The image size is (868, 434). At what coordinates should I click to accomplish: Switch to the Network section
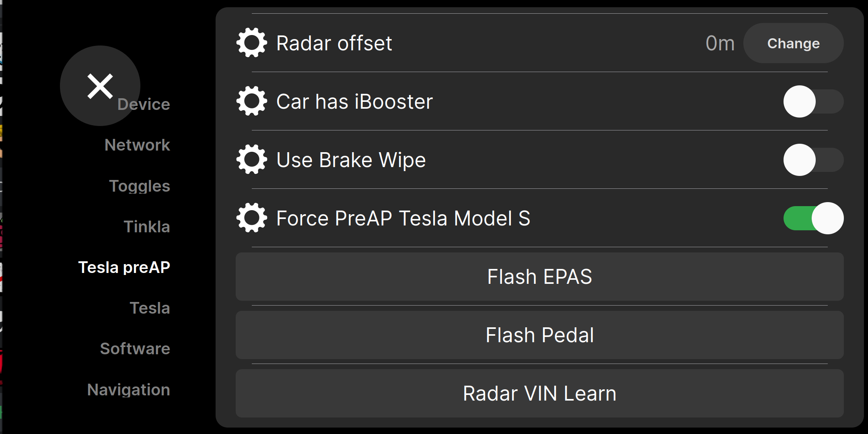coord(137,145)
